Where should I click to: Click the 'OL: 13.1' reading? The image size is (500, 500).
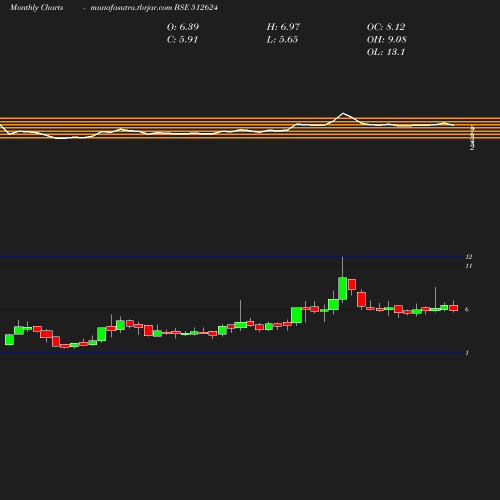pyautogui.click(x=386, y=52)
